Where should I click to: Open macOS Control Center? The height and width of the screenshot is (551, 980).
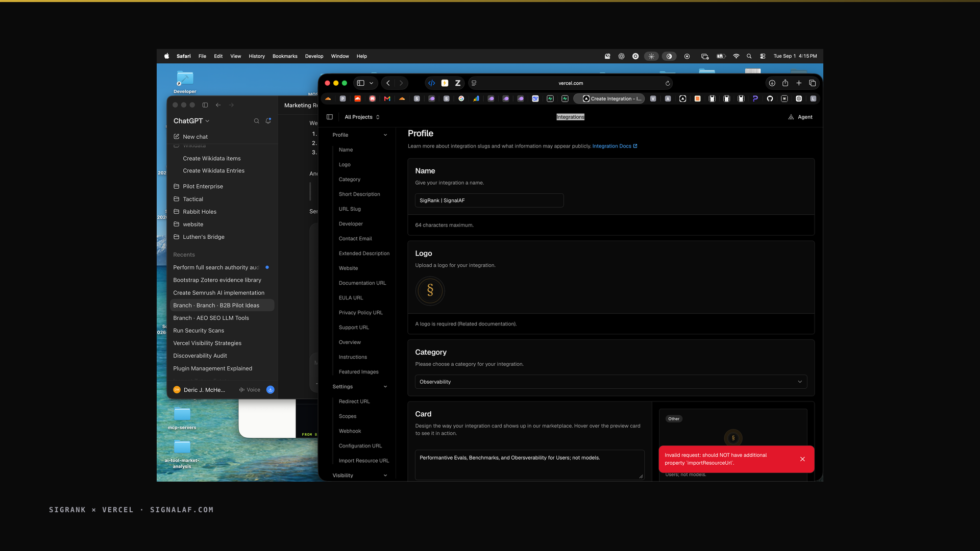pyautogui.click(x=763, y=56)
